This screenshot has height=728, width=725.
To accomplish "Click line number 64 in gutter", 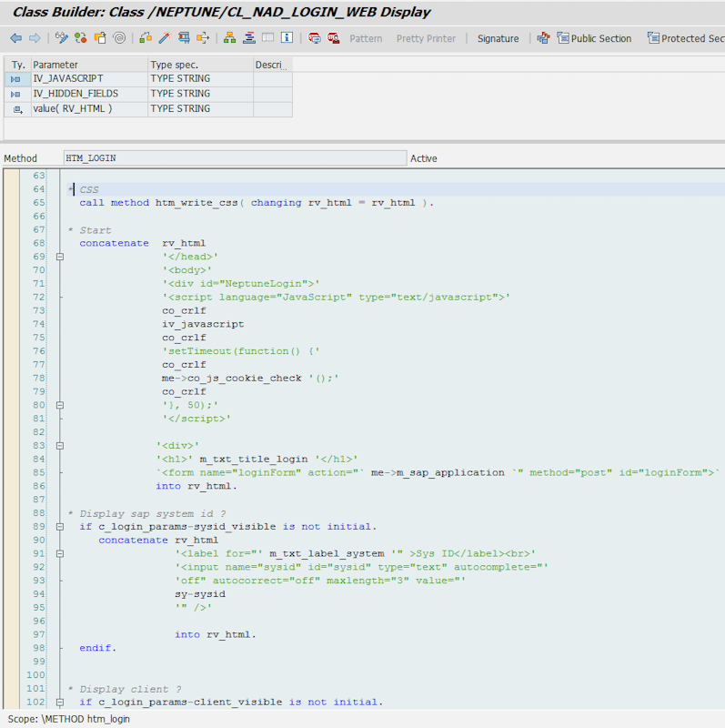I will coord(39,189).
